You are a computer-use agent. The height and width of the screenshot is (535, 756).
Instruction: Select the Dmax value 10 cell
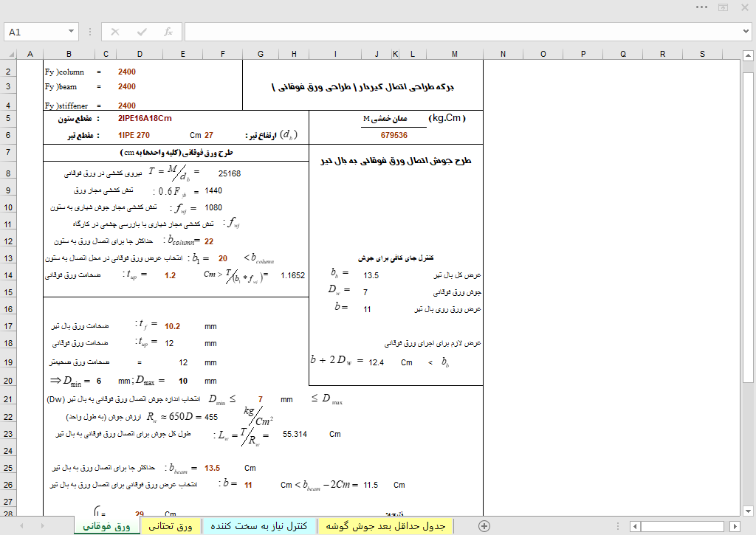click(183, 381)
